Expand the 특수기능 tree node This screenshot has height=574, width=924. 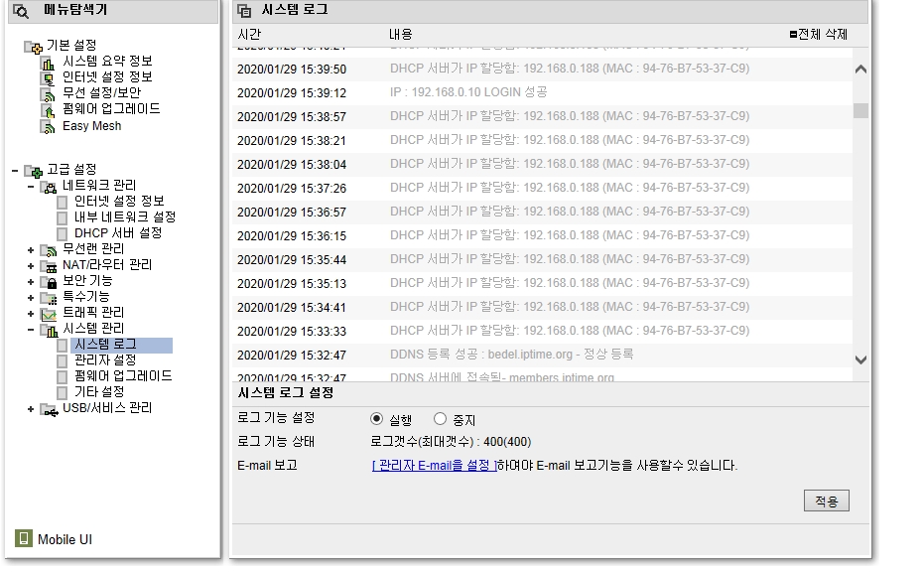[x=31, y=299]
